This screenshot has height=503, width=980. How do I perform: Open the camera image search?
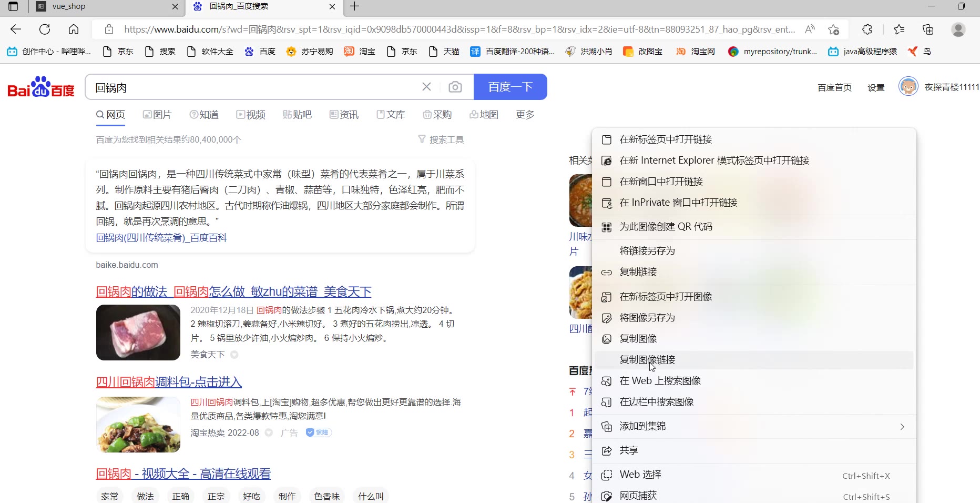point(455,87)
